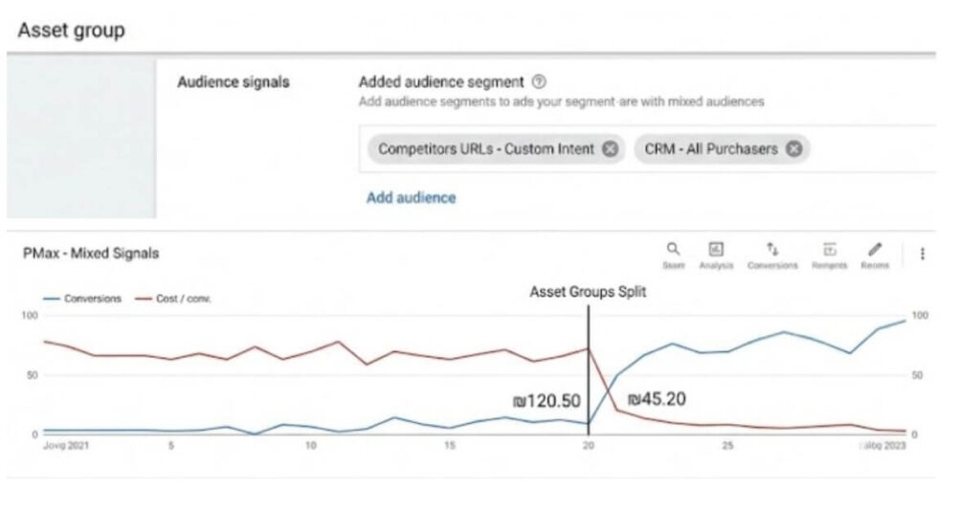980x513 pixels.
Task: Select the Competitors URLs - Custom Intent segment
Action: point(485,149)
